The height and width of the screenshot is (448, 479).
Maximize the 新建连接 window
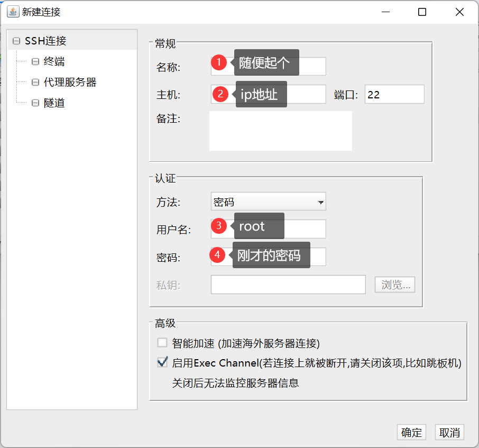point(422,12)
